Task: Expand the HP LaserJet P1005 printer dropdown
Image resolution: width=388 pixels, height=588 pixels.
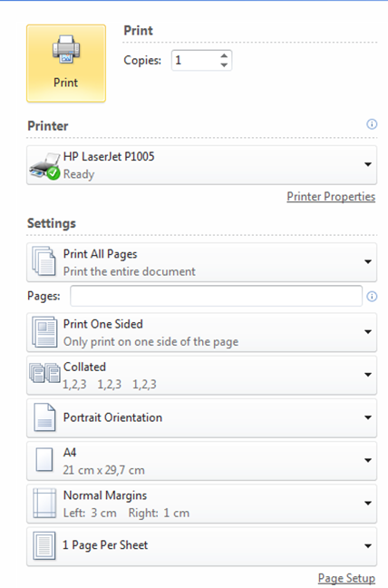Action: [368, 164]
